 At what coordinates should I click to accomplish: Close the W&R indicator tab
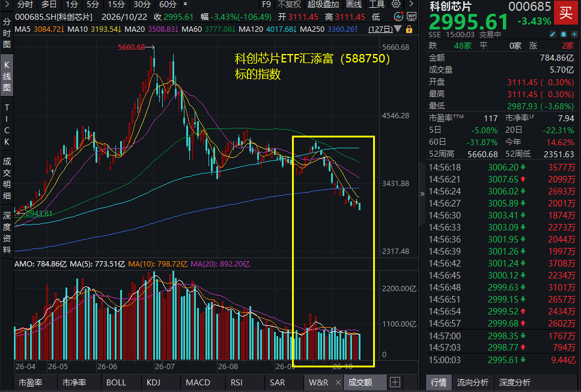[x=338, y=382]
